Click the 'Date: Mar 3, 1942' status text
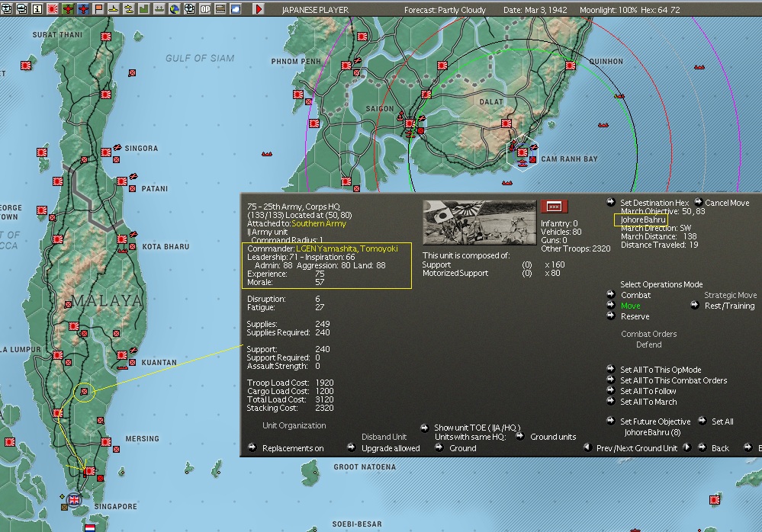Image resolution: width=762 pixels, height=532 pixels. pyautogui.click(x=535, y=10)
